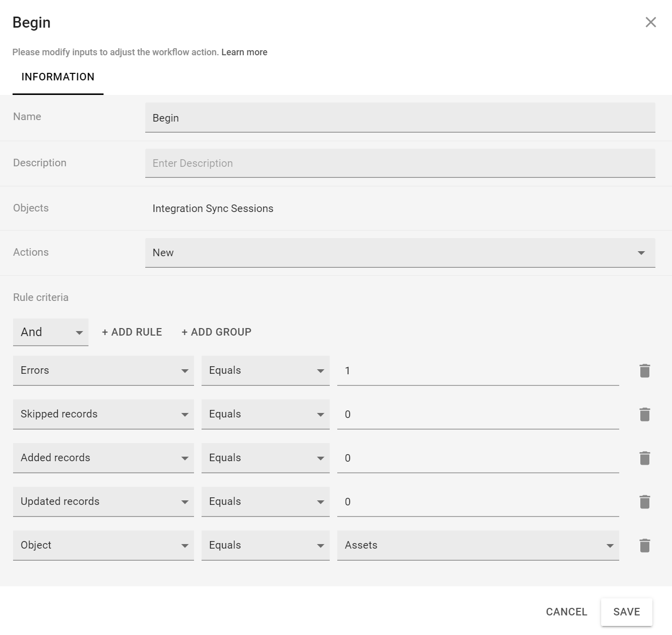Image resolution: width=672 pixels, height=635 pixels.
Task: Change the Assets value dropdown
Action: coord(477,546)
